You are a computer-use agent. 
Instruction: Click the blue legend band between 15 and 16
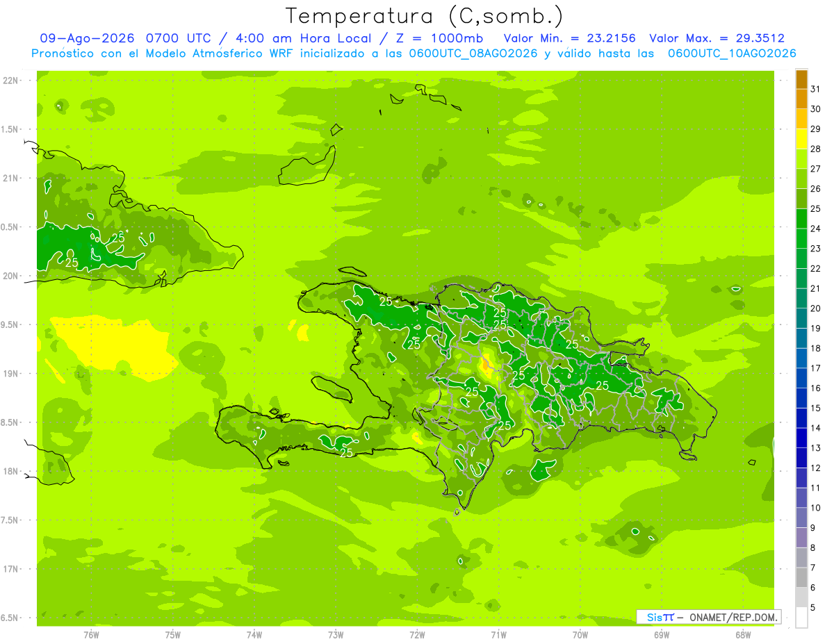click(x=801, y=398)
